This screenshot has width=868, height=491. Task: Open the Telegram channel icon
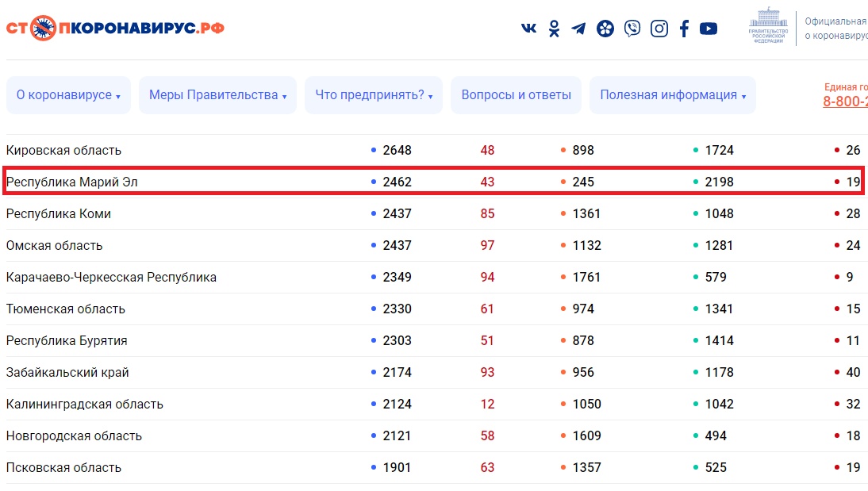(x=579, y=29)
